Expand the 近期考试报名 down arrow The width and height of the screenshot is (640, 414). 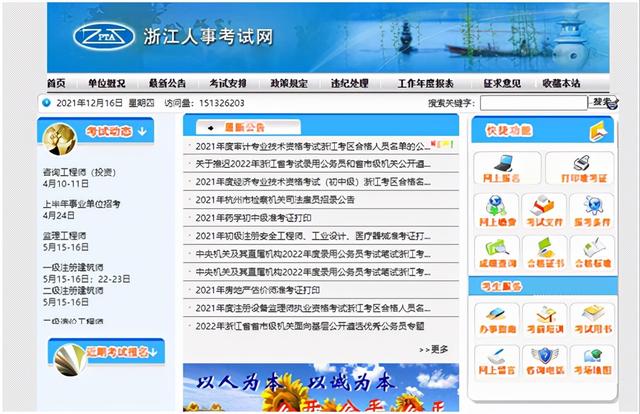[x=153, y=352]
